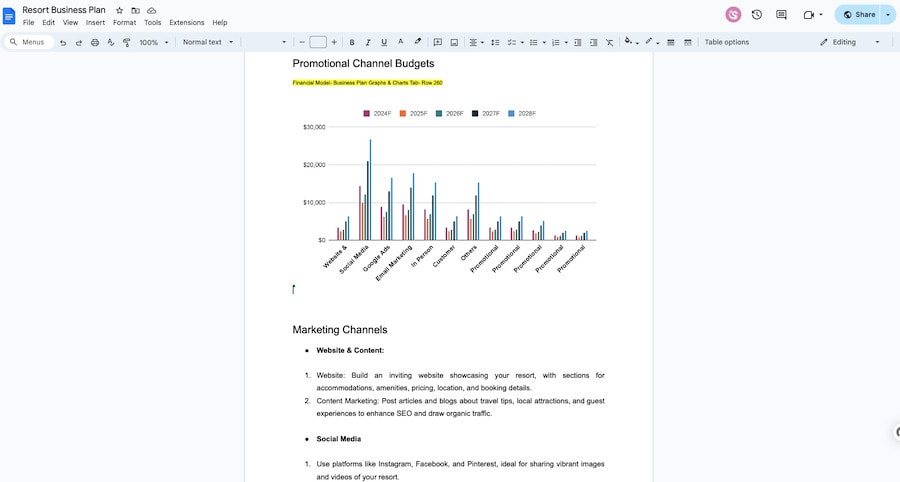Insert an image from the toolbar

click(454, 42)
